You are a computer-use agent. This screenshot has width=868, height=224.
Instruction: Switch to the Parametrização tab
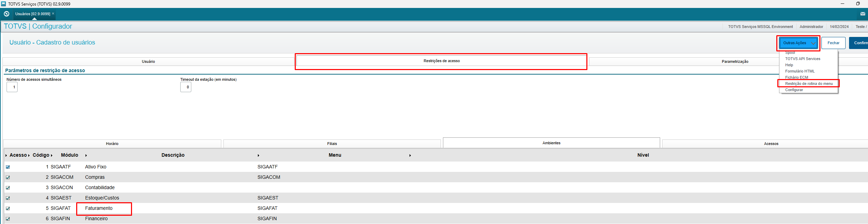[x=735, y=61]
